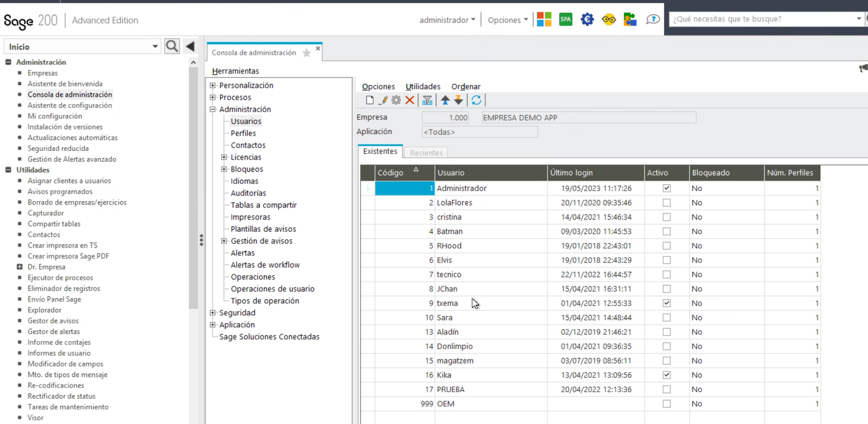This screenshot has height=424, width=868.
Task: Expand the Seguridad tree node
Action: (213, 313)
